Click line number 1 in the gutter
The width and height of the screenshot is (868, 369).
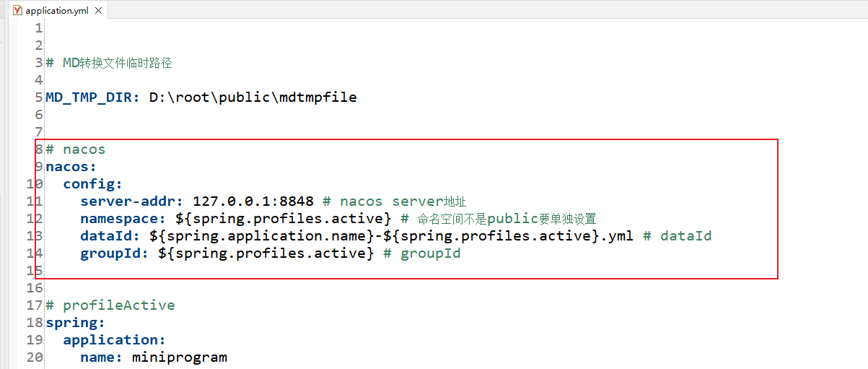(x=39, y=27)
